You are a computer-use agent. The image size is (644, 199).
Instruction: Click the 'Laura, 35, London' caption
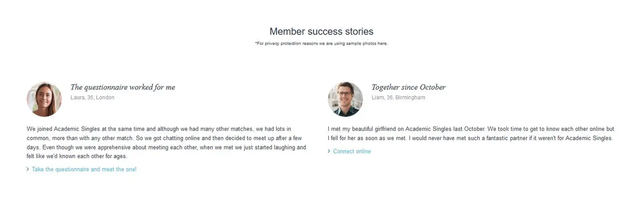(x=92, y=98)
